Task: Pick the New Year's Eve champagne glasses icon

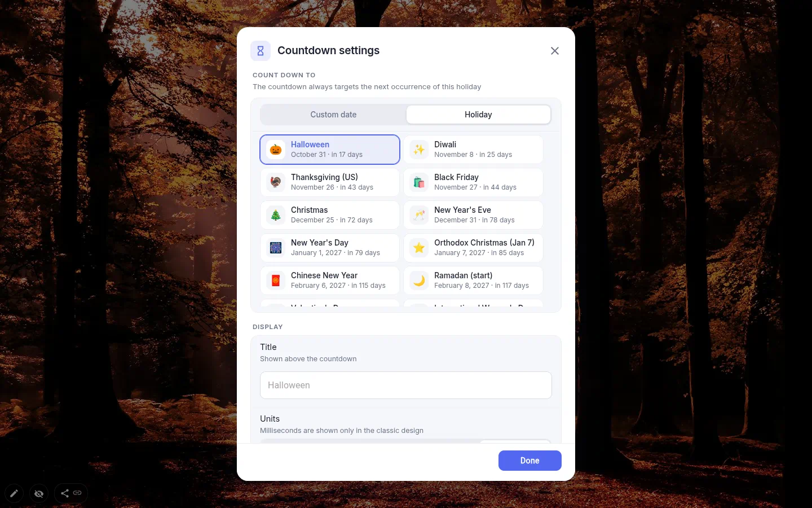Action: coord(419,215)
